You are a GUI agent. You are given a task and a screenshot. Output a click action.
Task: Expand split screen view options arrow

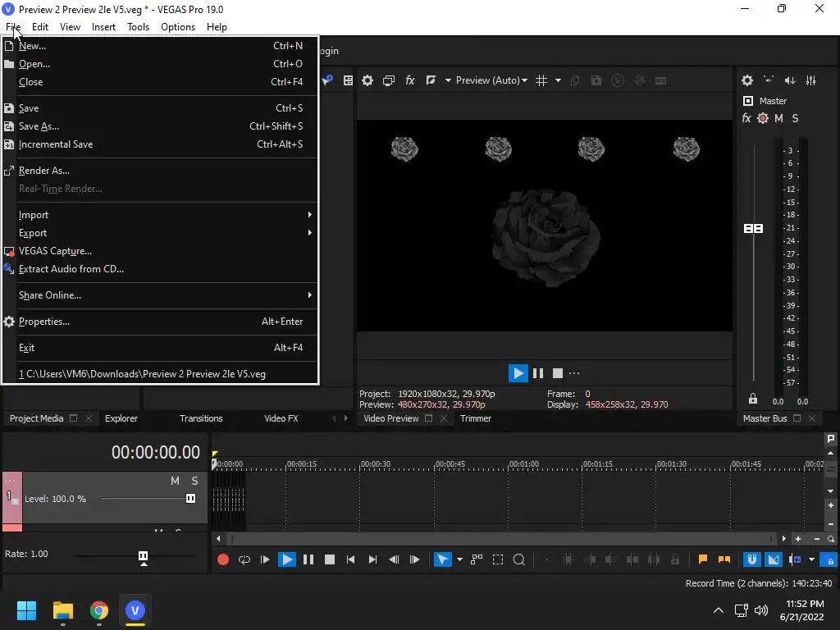pos(448,80)
